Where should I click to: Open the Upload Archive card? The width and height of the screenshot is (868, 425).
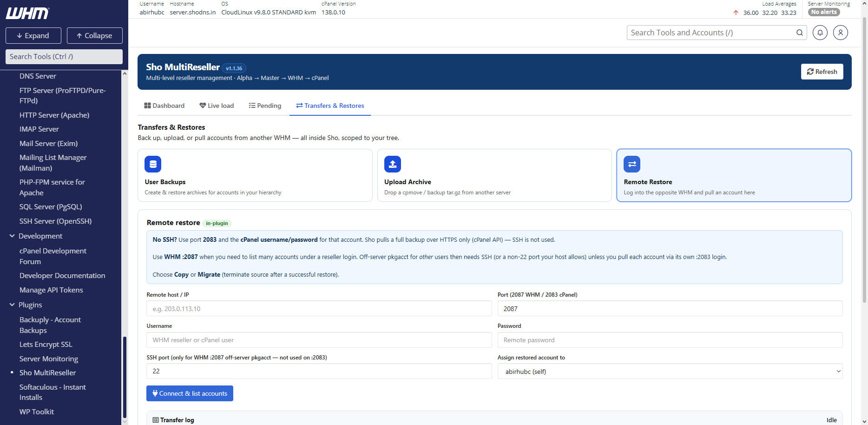point(494,175)
